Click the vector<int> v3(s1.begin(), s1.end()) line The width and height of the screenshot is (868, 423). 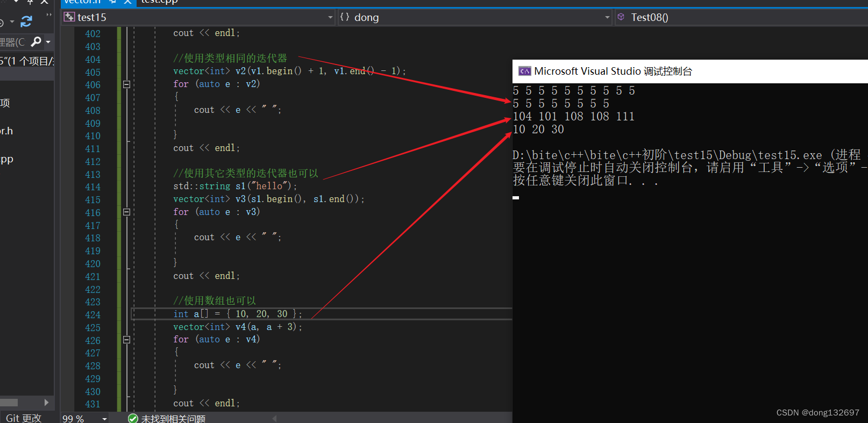coord(269,199)
